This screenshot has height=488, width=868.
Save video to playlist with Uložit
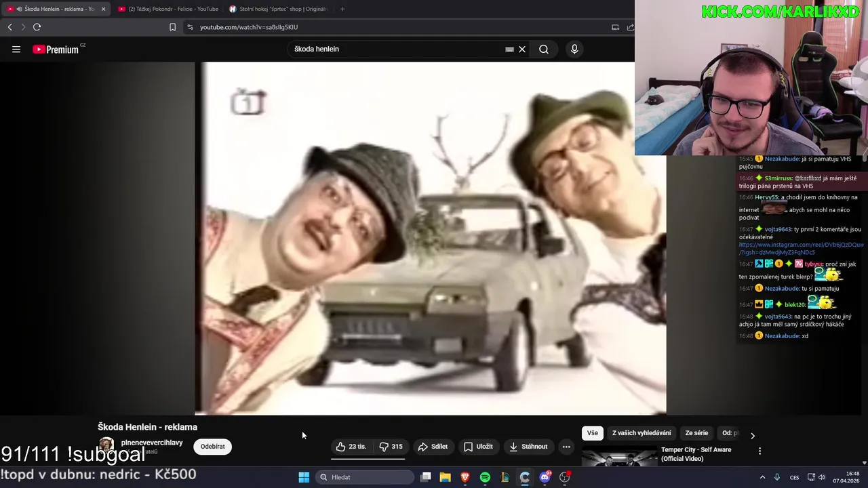point(478,447)
